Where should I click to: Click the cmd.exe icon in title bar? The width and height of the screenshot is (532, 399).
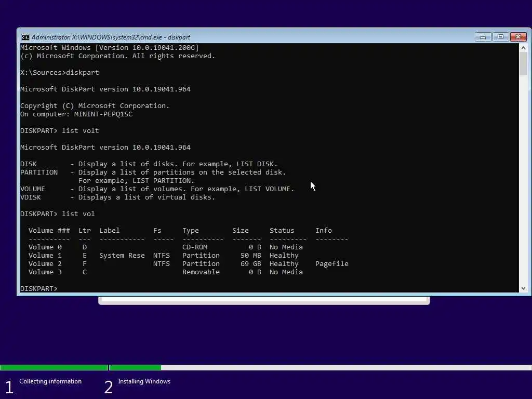point(25,37)
